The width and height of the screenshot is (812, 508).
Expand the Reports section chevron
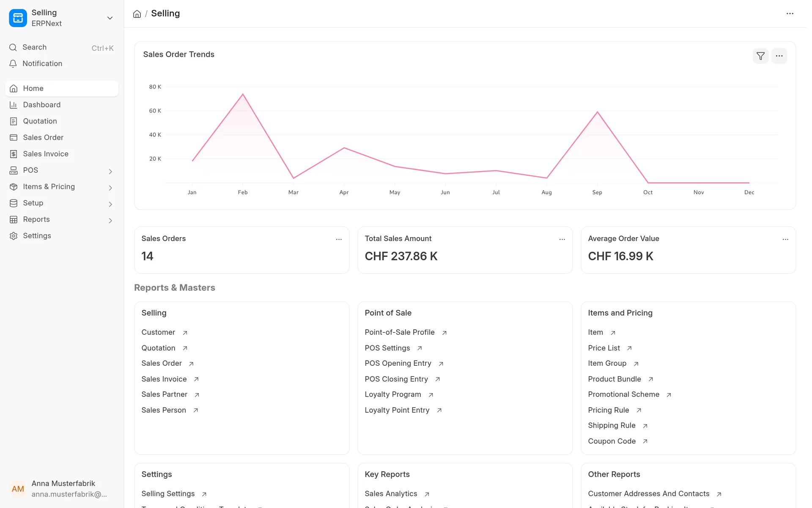(x=110, y=221)
